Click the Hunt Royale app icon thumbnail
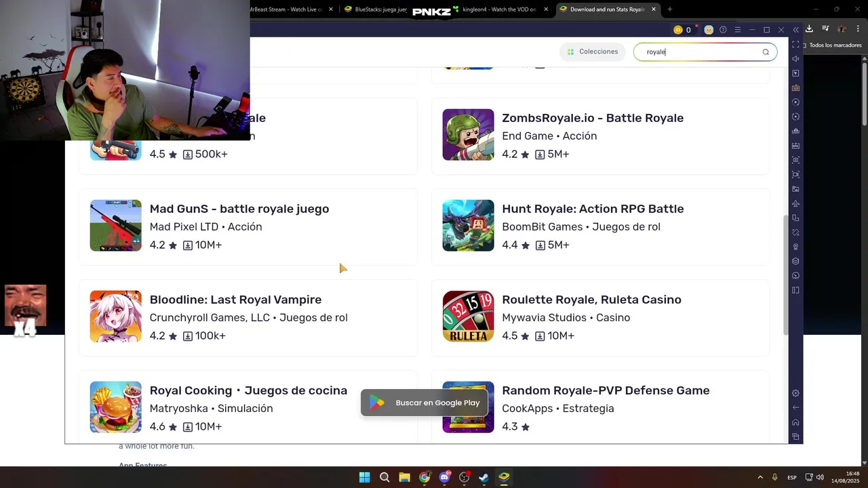The width and height of the screenshot is (868, 488). (469, 226)
